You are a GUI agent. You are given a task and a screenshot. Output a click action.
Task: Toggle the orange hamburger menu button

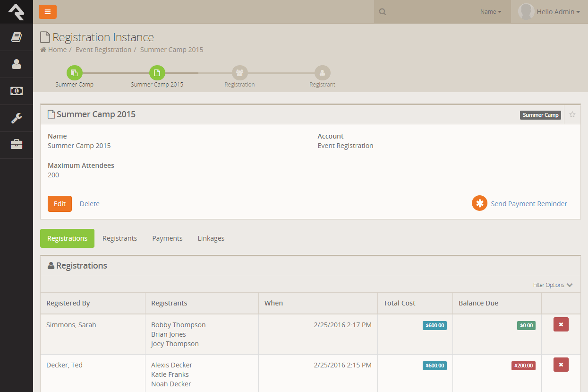(48, 12)
